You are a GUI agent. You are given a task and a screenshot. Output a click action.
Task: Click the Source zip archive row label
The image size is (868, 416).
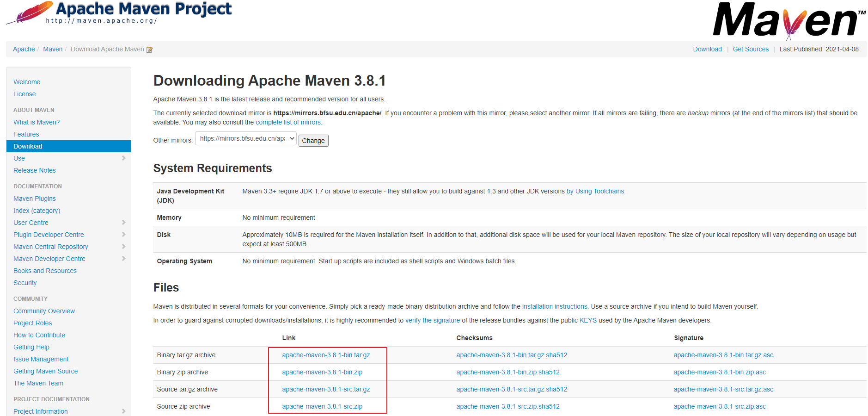183,406
